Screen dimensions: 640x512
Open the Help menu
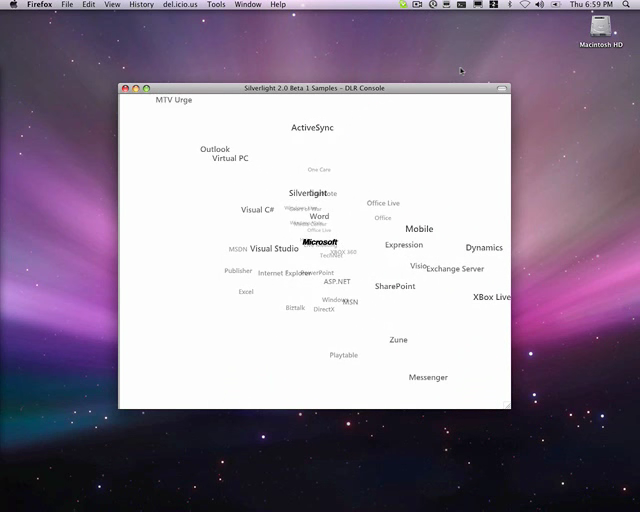pos(278,4)
